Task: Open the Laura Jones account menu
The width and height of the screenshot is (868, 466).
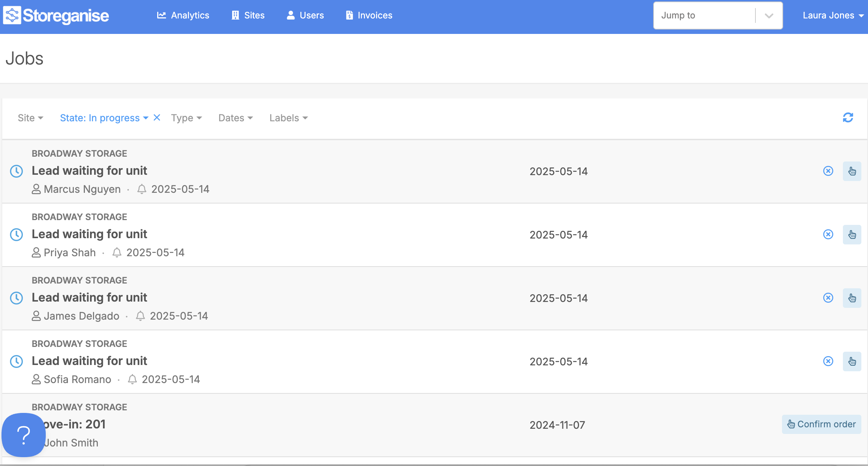Action: pyautogui.click(x=833, y=15)
